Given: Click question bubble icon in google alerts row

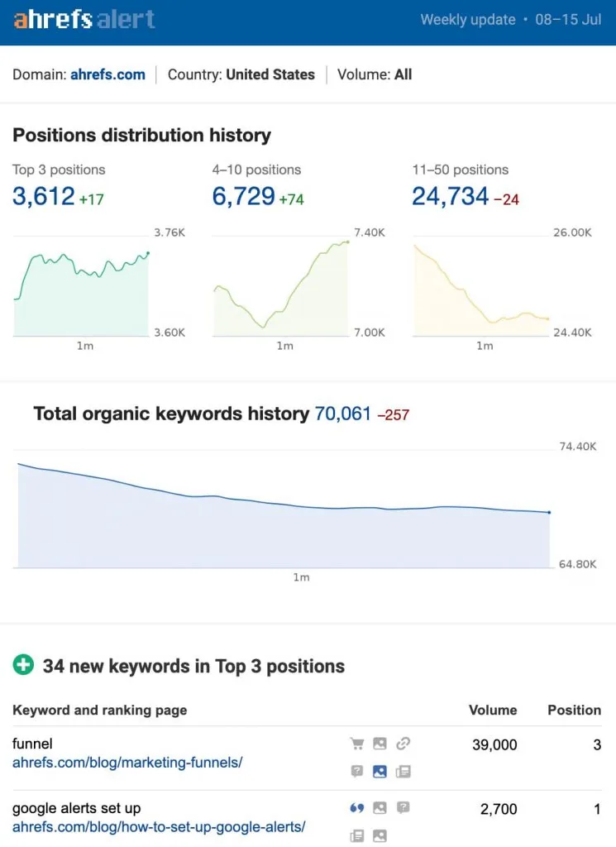Looking at the screenshot, I should [403, 808].
